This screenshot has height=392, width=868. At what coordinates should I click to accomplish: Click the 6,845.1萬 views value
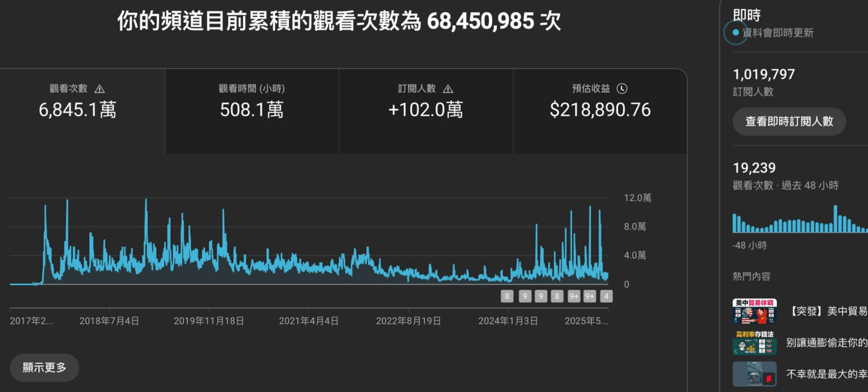tap(78, 110)
